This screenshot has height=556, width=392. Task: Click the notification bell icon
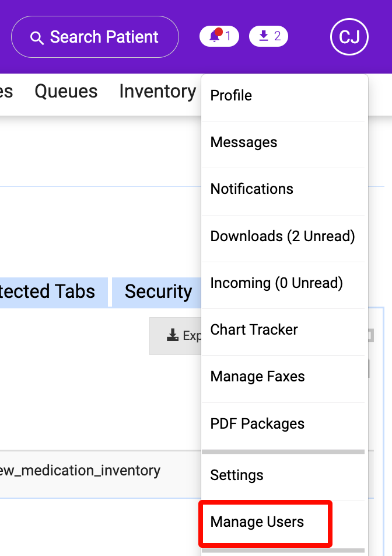(x=215, y=37)
